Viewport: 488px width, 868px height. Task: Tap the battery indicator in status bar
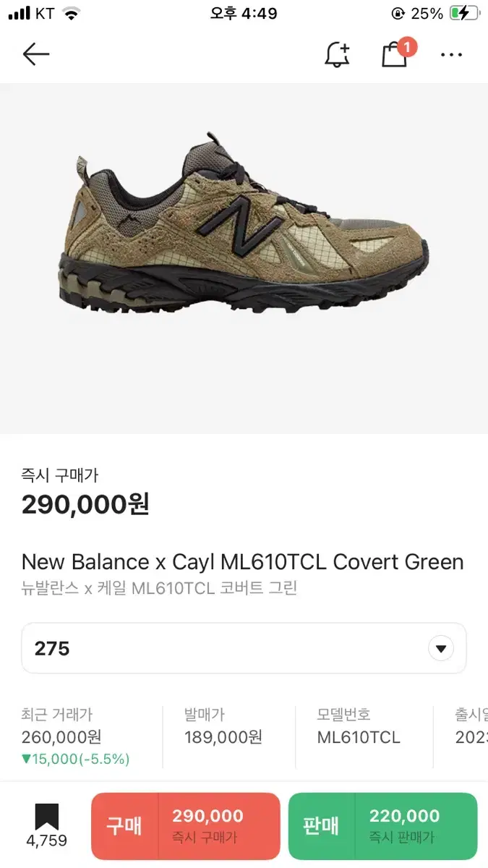click(x=463, y=13)
